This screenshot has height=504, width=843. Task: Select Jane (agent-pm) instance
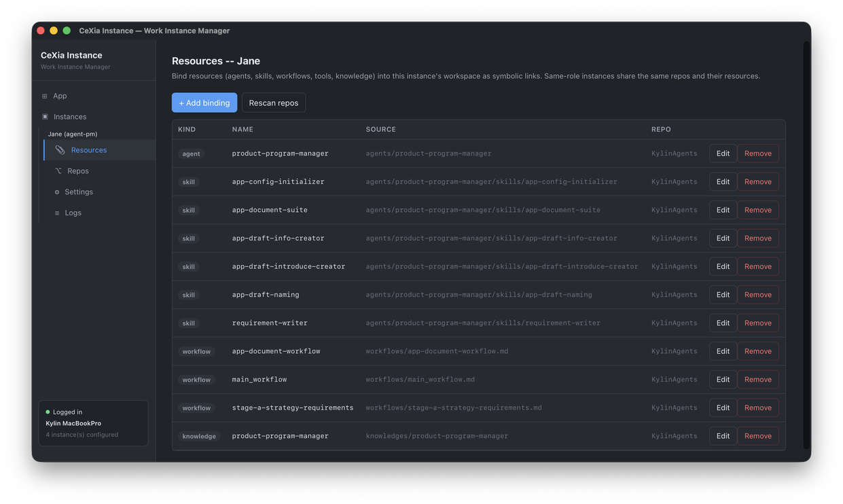pyautogui.click(x=73, y=134)
